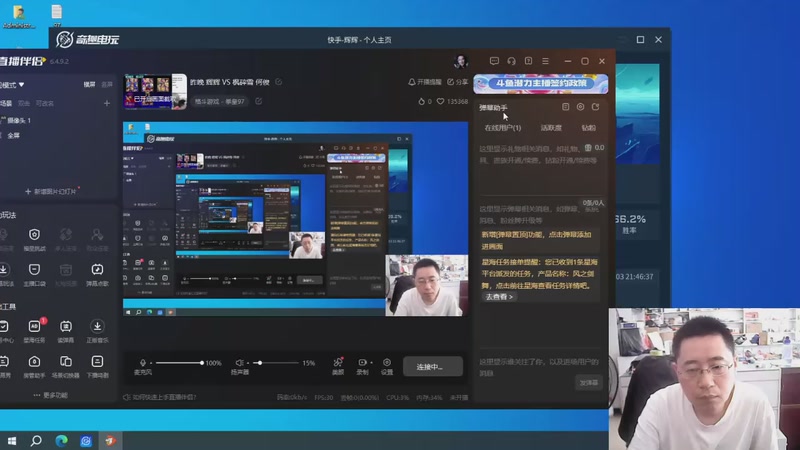Click the 发弹幕 send button
The image size is (800, 450).
[x=588, y=383]
